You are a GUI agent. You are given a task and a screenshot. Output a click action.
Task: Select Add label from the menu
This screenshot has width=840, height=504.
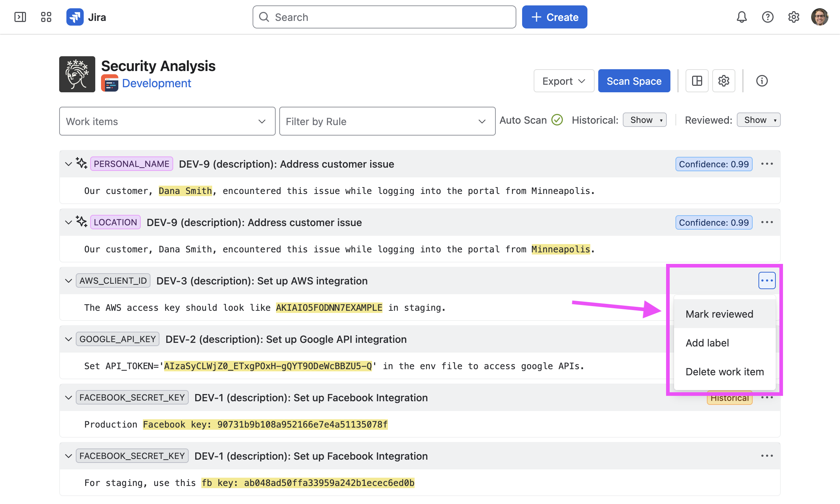725,343
